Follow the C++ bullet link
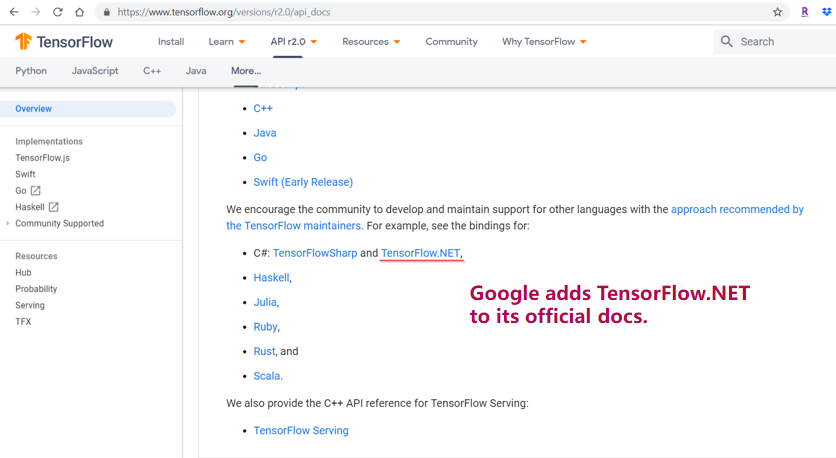The width and height of the screenshot is (836, 458). (263, 108)
